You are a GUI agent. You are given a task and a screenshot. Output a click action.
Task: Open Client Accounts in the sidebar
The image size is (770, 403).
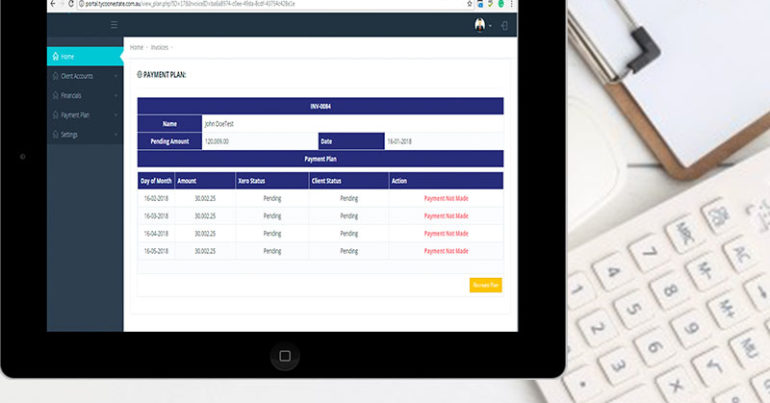tap(84, 76)
